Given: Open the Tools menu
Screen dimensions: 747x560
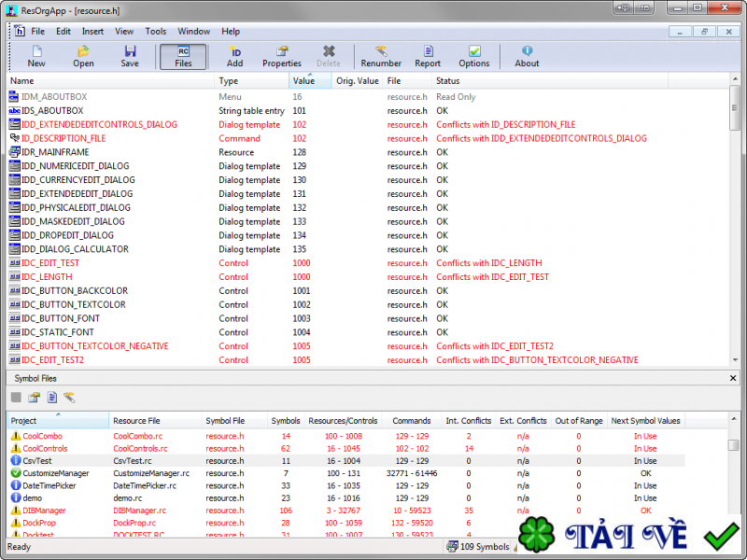Looking at the screenshot, I should click(x=156, y=31).
